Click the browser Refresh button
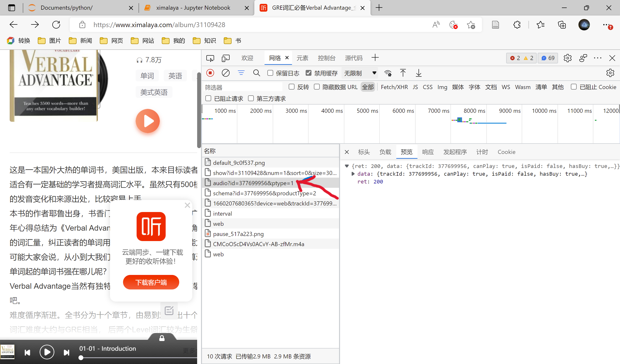 [x=56, y=25]
